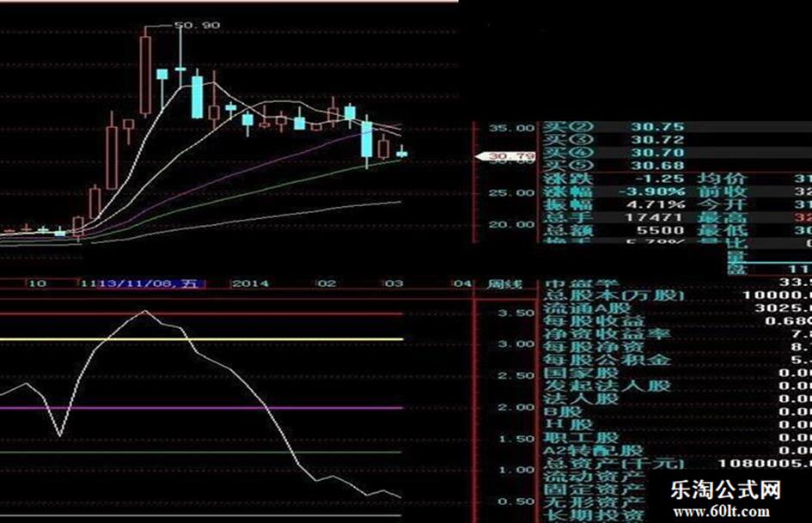Viewport: 812px width, 523px height.
Task: Click the B股 row
Action: point(677,411)
